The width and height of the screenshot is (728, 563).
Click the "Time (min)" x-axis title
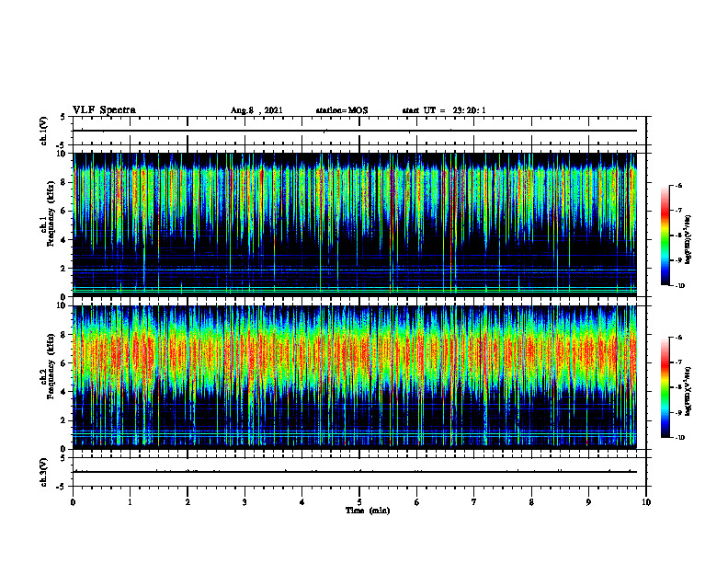point(368,511)
